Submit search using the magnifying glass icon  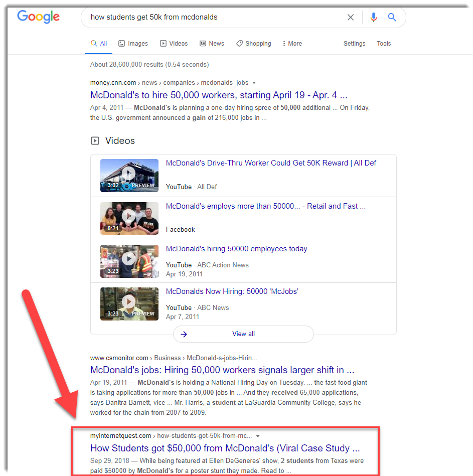pos(392,17)
